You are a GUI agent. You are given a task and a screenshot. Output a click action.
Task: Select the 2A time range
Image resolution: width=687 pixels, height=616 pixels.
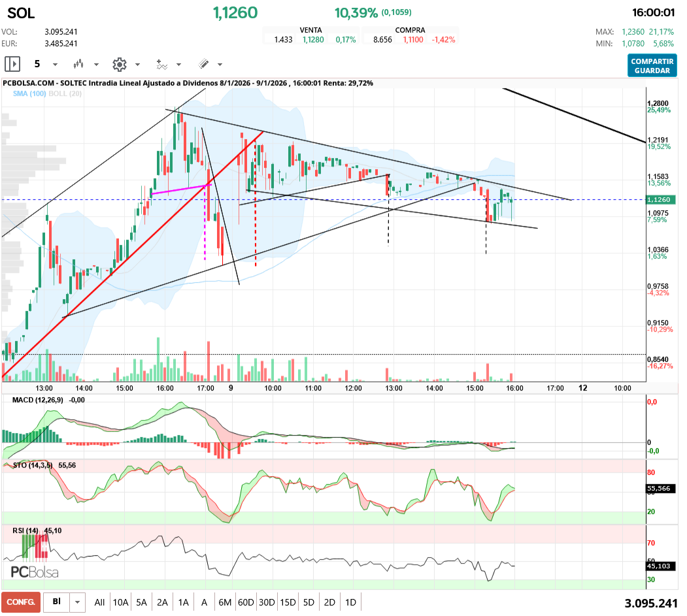(163, 602)
